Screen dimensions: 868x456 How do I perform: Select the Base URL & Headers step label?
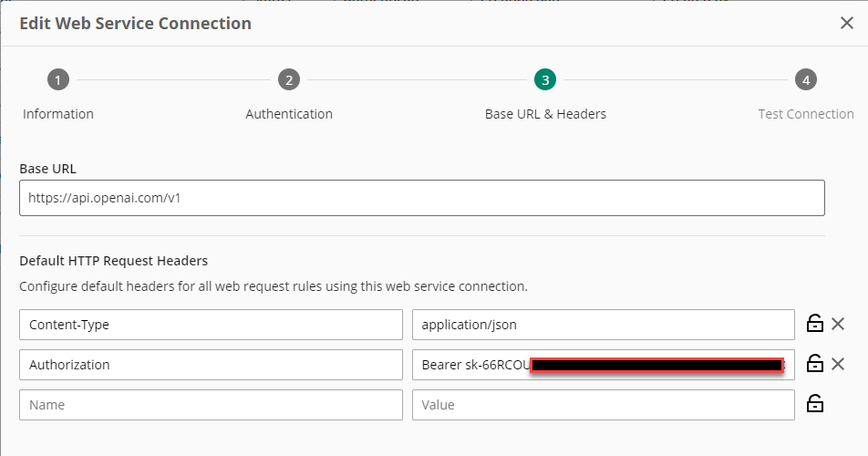tap(545, 114)
